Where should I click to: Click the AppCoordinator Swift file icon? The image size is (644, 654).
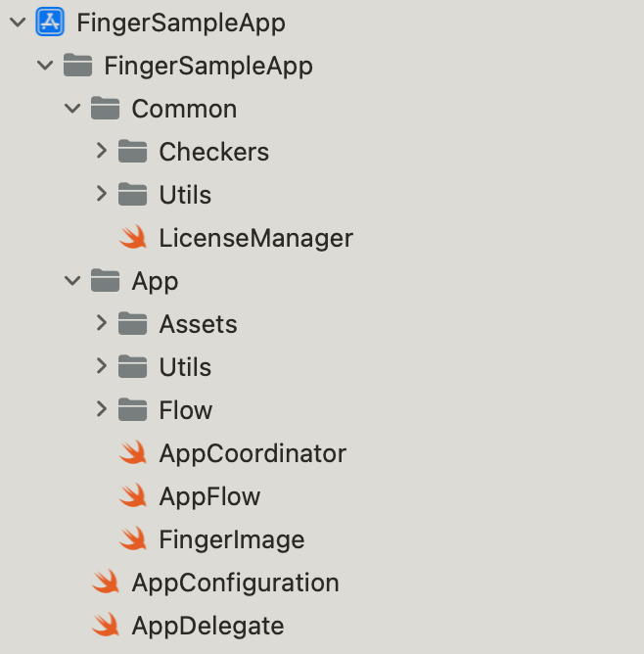[133, 452]
